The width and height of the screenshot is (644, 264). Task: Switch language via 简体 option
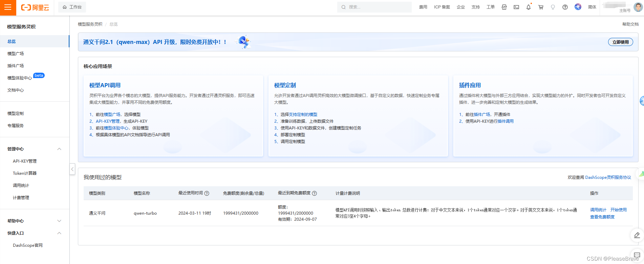point(592,7)
